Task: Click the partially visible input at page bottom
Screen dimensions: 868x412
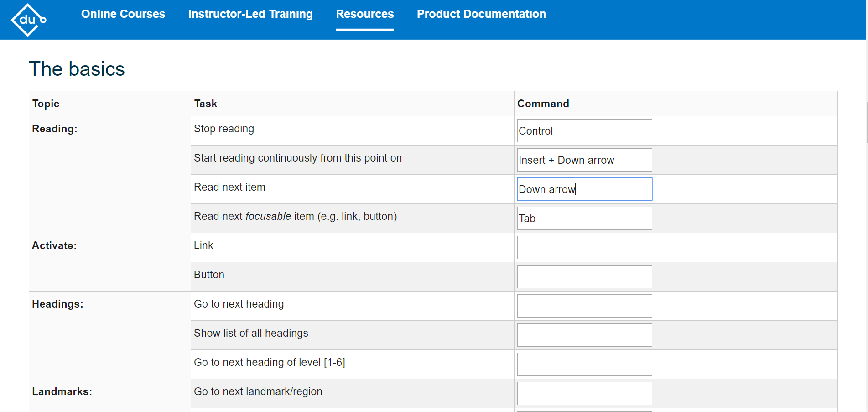Action: [x=584, y=409]
